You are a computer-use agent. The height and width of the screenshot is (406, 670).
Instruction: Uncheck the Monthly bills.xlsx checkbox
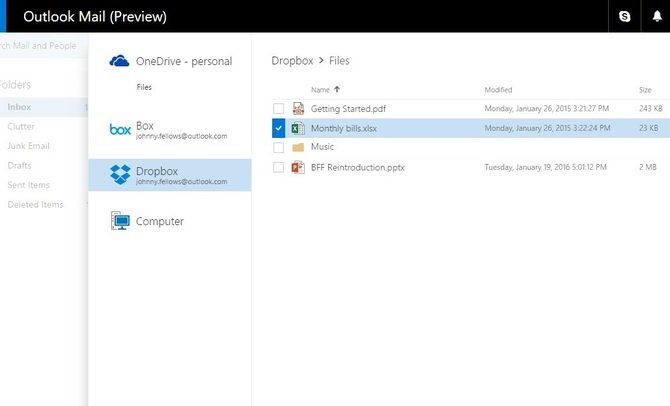pos(278,128)
